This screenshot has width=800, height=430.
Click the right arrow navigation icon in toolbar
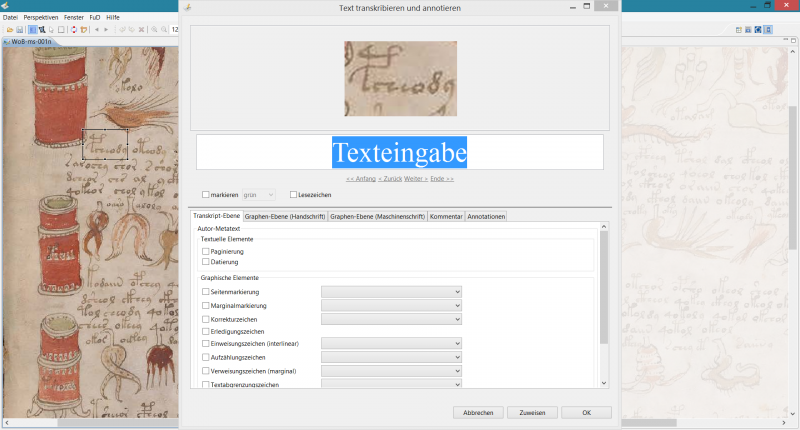[106, 30]
